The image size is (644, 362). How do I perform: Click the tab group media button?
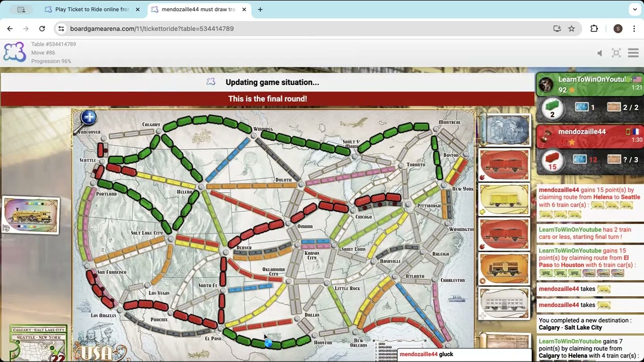coord(21,10)
